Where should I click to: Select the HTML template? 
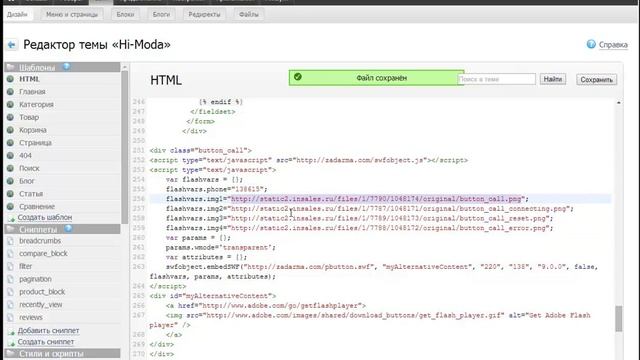tap(29, 79)
